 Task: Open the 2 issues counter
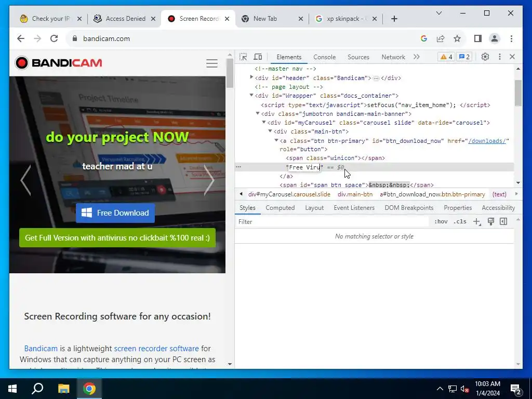(464, 57)
